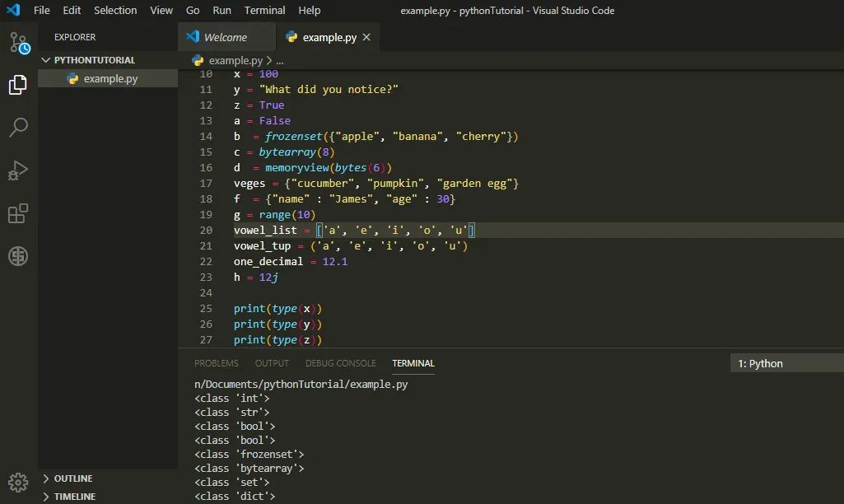
Task: Select example.py in the Explorer tree
Action: point(108,78)
